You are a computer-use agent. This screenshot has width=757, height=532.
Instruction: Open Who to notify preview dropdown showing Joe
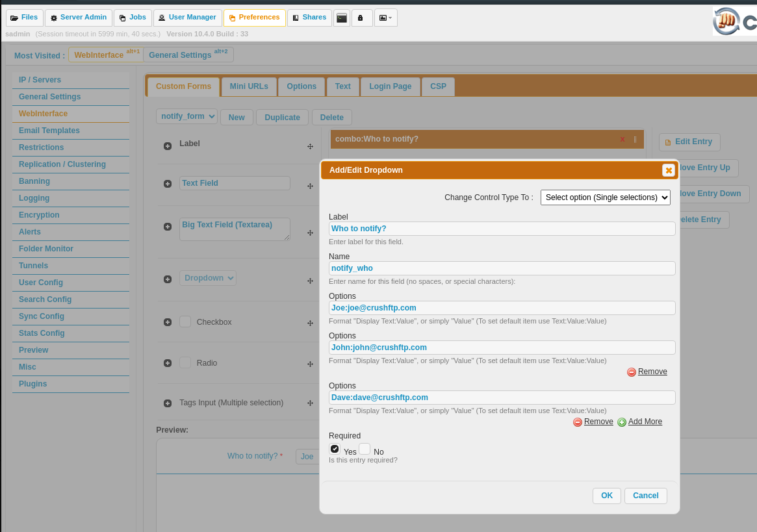pyautogui.click(x=307, y=456)
